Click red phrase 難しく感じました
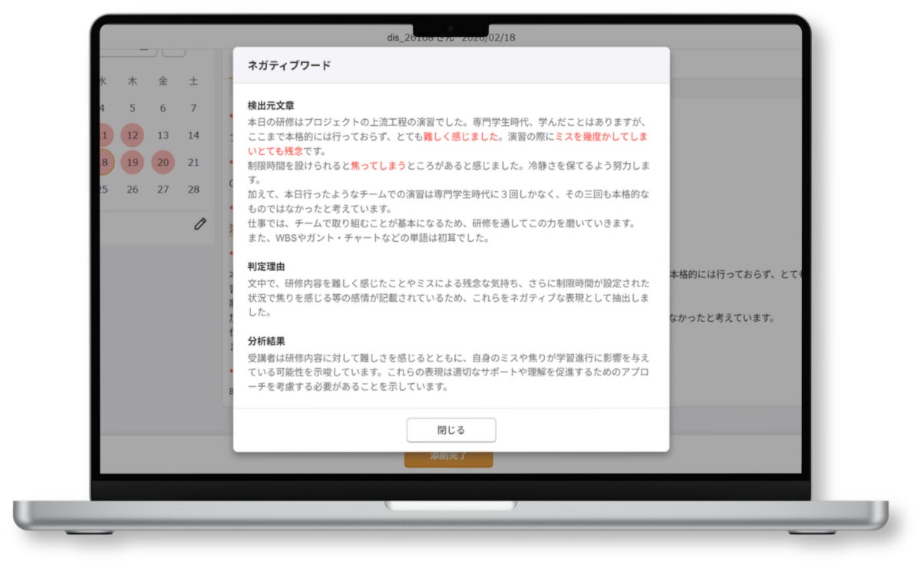The image size is (924, 569). point(460,137)
